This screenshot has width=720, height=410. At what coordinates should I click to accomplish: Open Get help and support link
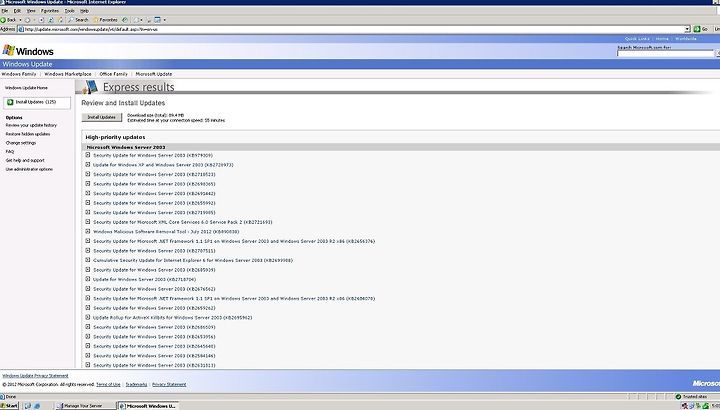25,160
